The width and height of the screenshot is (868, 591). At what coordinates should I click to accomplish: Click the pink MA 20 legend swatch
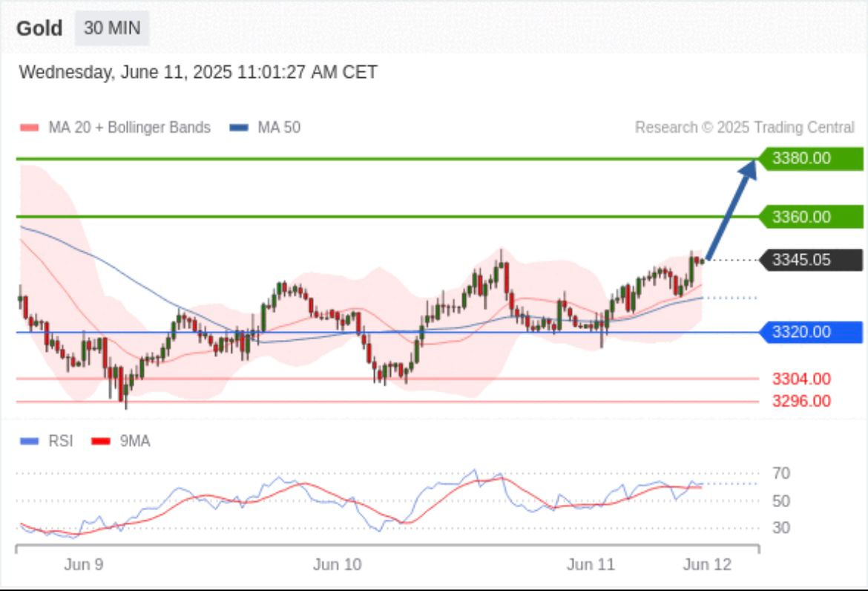click(29, 128)
